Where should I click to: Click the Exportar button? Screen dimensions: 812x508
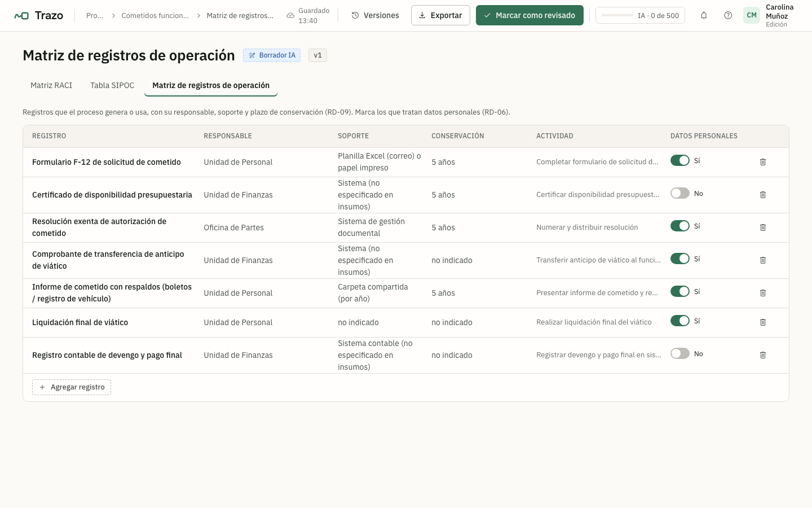pyautogui.click(x=440, y=15)
